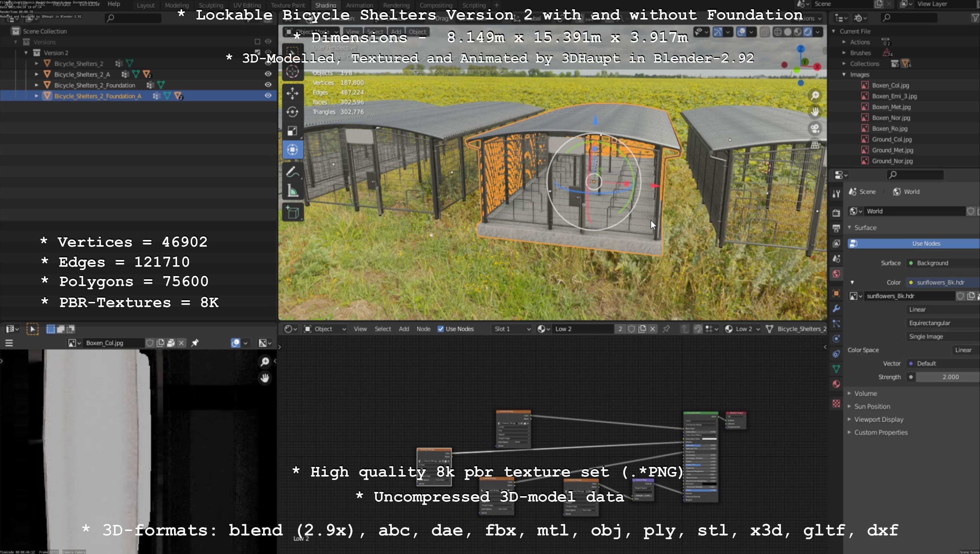
Task: Open the Node menu in shader editor
Action: [x=423, y=329]
